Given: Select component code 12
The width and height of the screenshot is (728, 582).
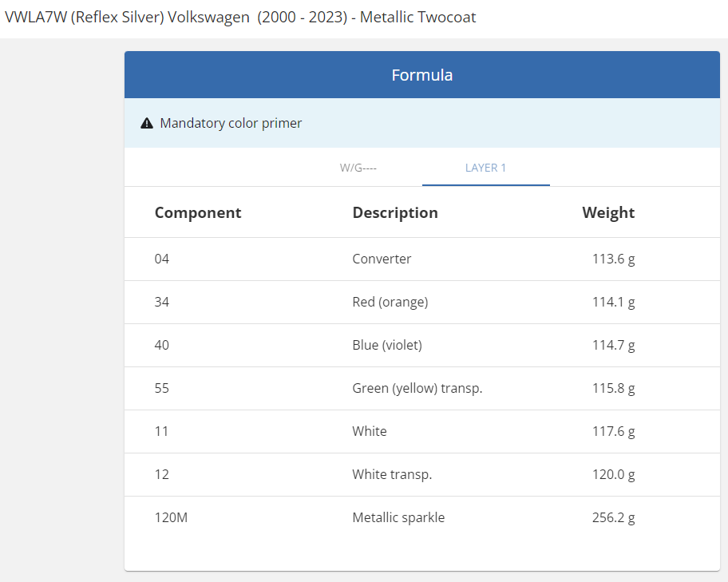Looking at the screenshot, I should [161, 475].
